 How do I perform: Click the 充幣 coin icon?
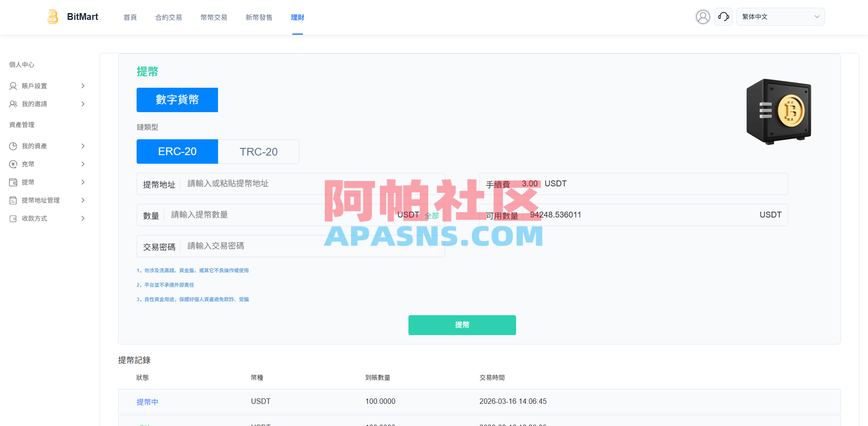pyautogui.click(x=13, y=164)
